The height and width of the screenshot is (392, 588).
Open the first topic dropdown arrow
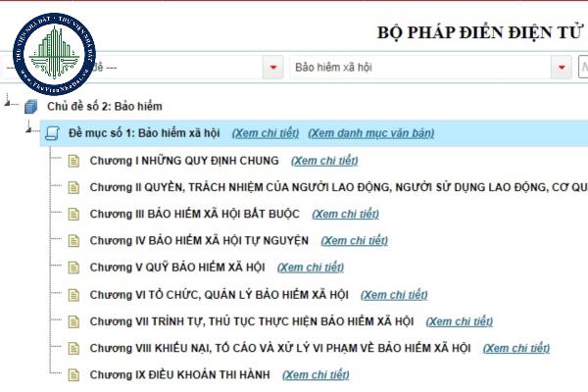(x=273, y=68)
